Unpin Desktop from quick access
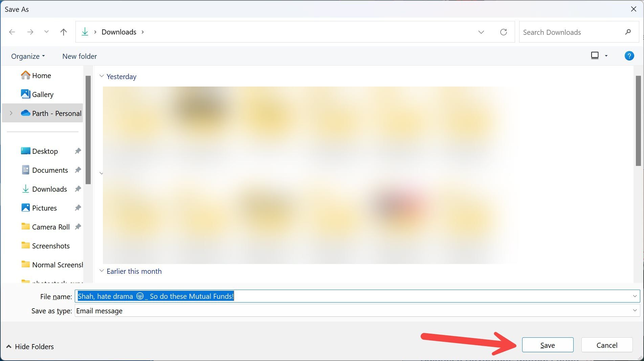The image size is (644, 361). pos(78,151)
